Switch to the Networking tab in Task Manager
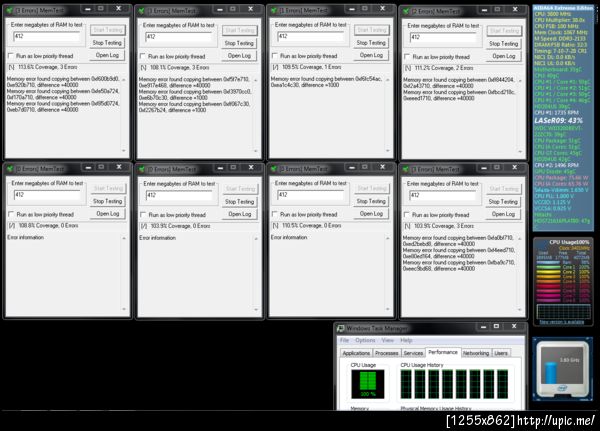This screenshot has width=600, height=431. (x=476, y=353)
